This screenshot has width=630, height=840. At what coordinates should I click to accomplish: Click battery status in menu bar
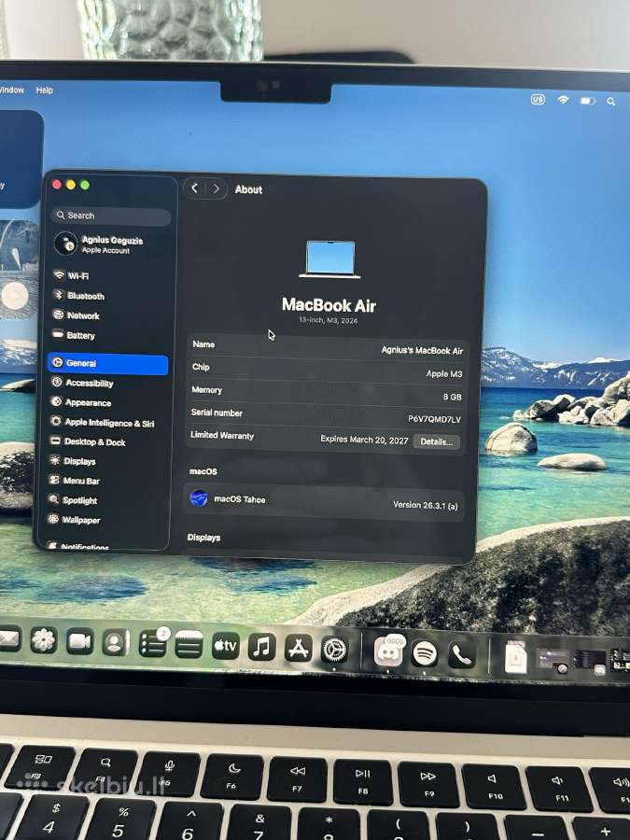pos(588,101)
